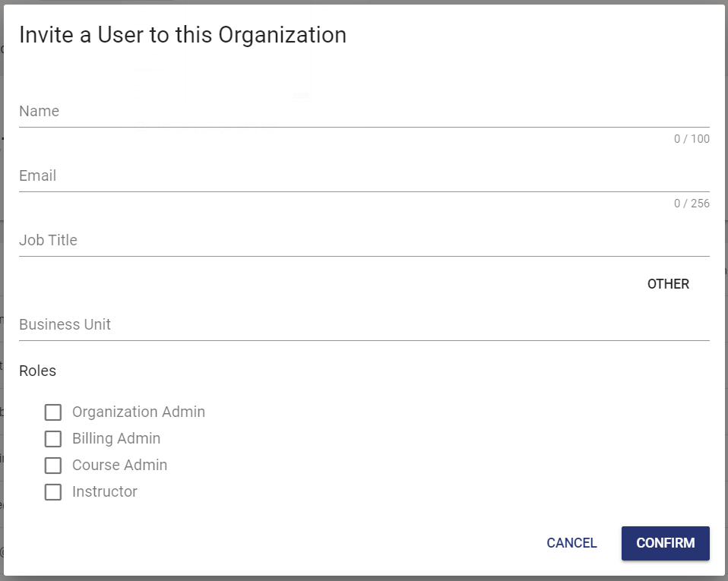Click the Roles section label
728x581 pixels.
tap(37, 371)
